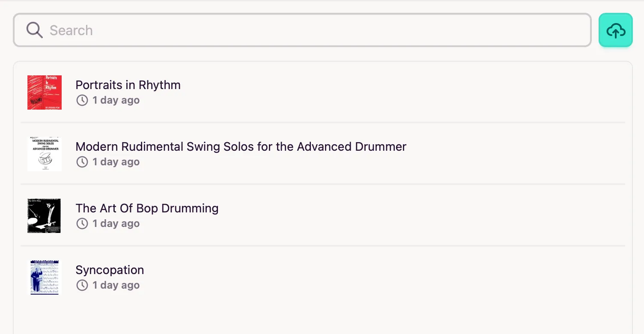
Task: Open the Portraits in Rhythm title
Action: coord(128,85)
